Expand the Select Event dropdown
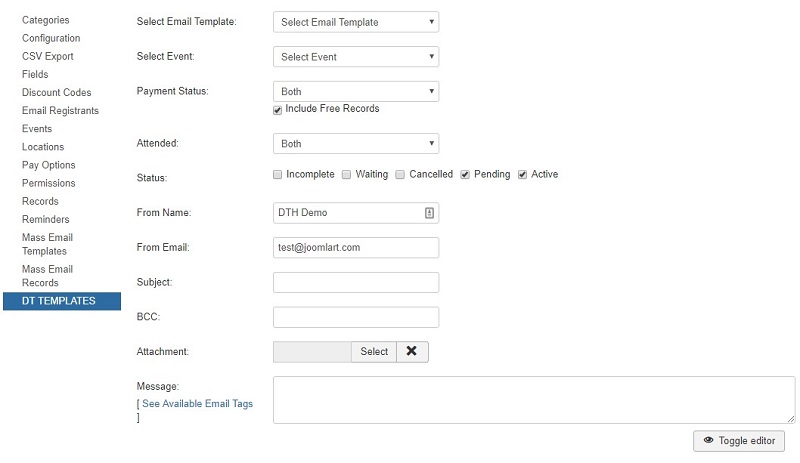The width and height of the screenshot is (800, 463). click(356, 57)
